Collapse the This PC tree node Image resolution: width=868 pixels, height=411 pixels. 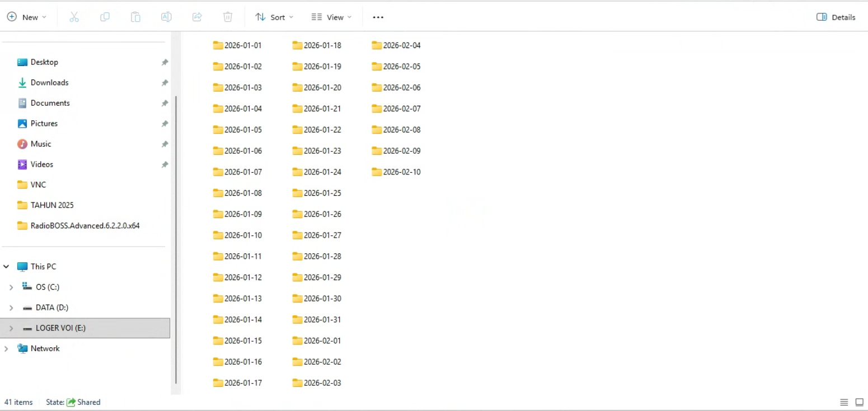6,267
